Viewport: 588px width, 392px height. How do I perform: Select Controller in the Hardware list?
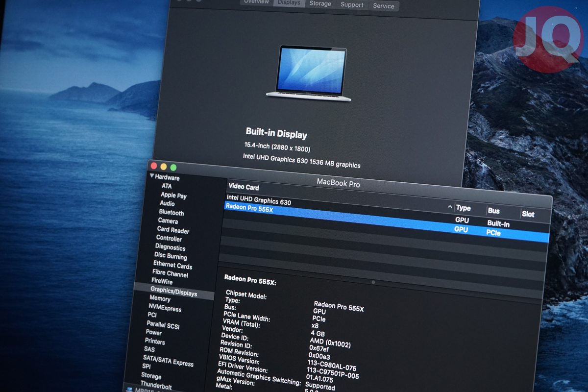coord(169,238)
